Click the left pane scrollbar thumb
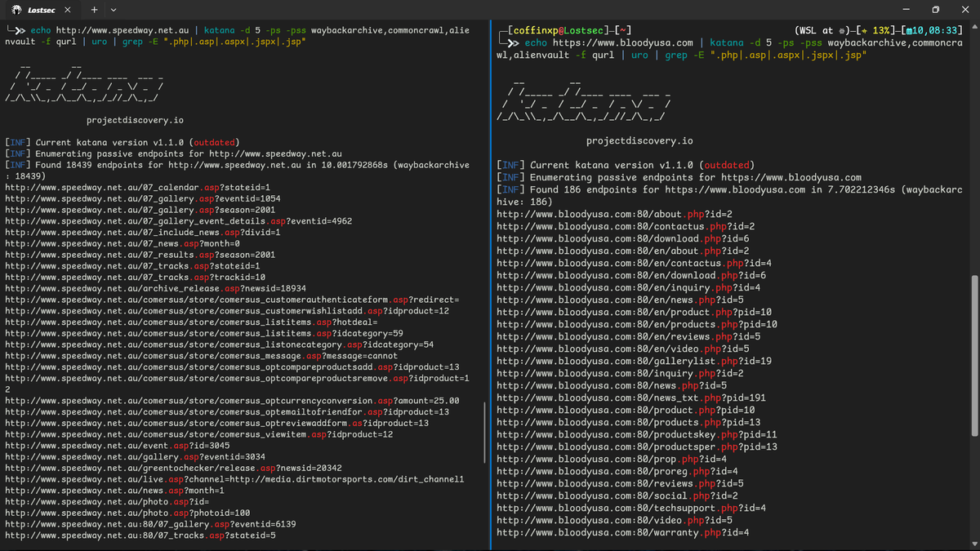The height and width of the screenshot is (551, 980). coord(485,431)
